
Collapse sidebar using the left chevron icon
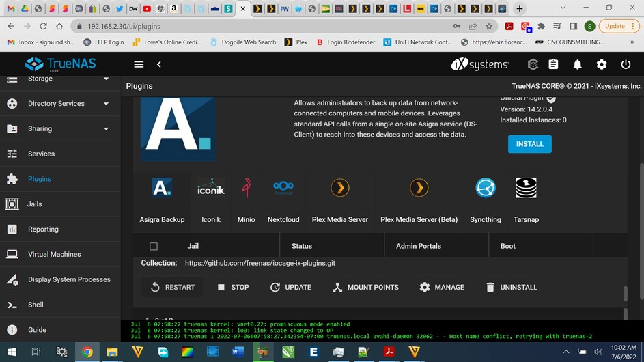[159, 64]
